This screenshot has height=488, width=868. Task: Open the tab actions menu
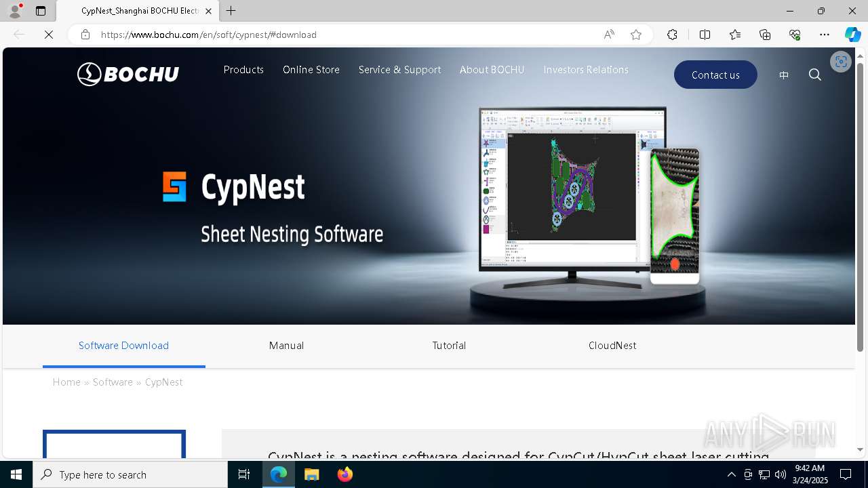pyautogui.click(x=41, y=11)
